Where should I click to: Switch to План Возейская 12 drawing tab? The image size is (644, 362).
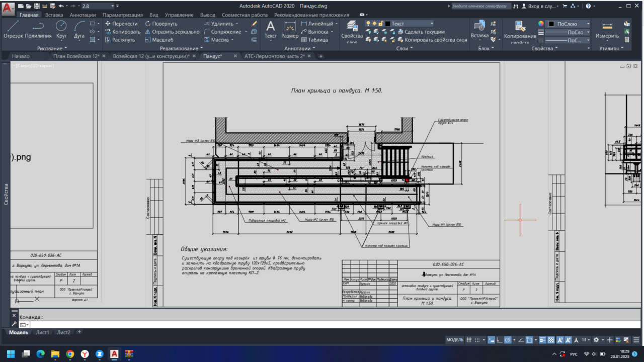[76, 56]
